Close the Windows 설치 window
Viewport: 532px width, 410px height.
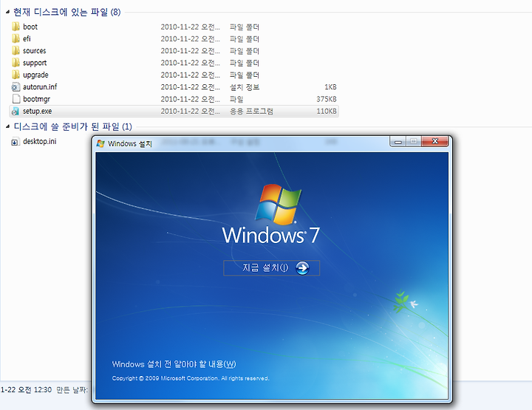435,141
